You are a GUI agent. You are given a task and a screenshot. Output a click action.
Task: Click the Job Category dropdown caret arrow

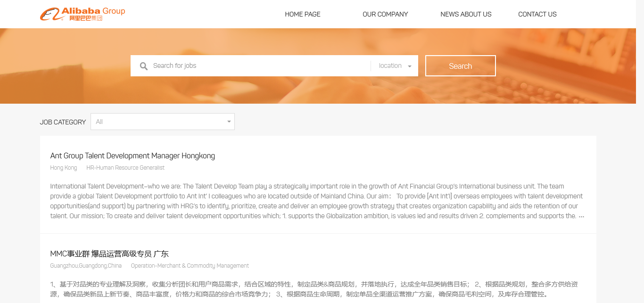[x=229, y=122]
